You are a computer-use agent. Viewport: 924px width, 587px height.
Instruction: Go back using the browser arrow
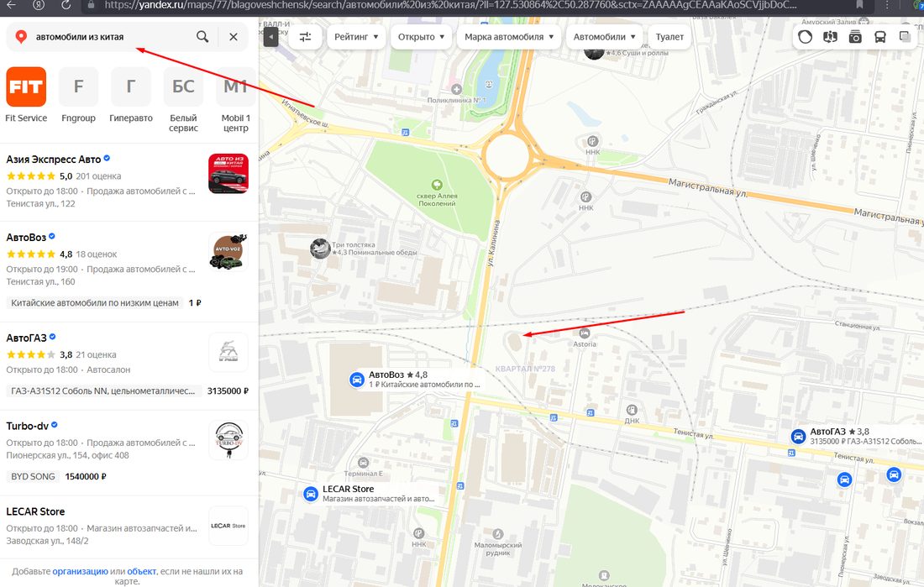pyautogui.click(x=11, y=5)
